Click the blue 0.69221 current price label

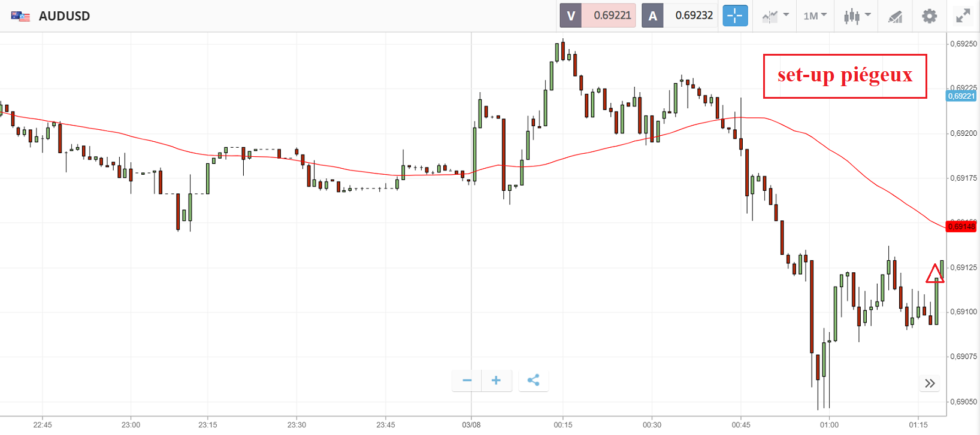coord(961,96)
